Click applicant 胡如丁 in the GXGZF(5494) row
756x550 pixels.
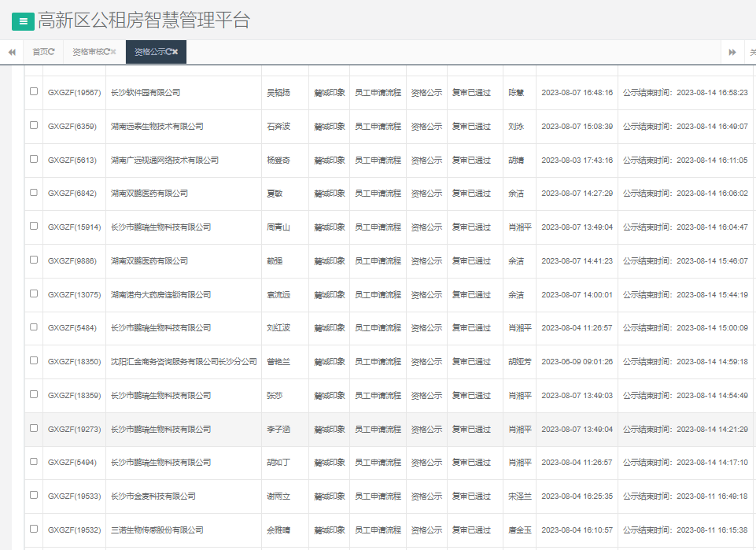[x=278, y=463]
